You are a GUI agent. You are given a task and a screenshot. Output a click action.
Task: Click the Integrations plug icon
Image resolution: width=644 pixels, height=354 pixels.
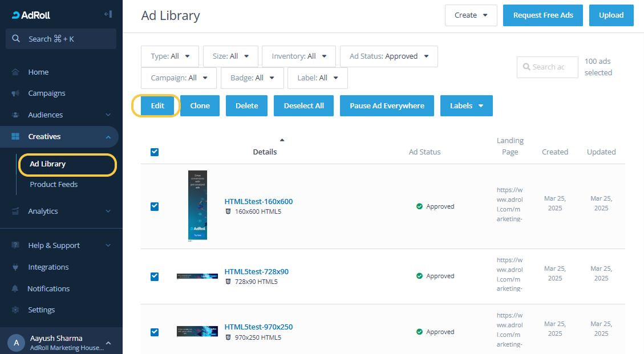click(x=16, y=267)
